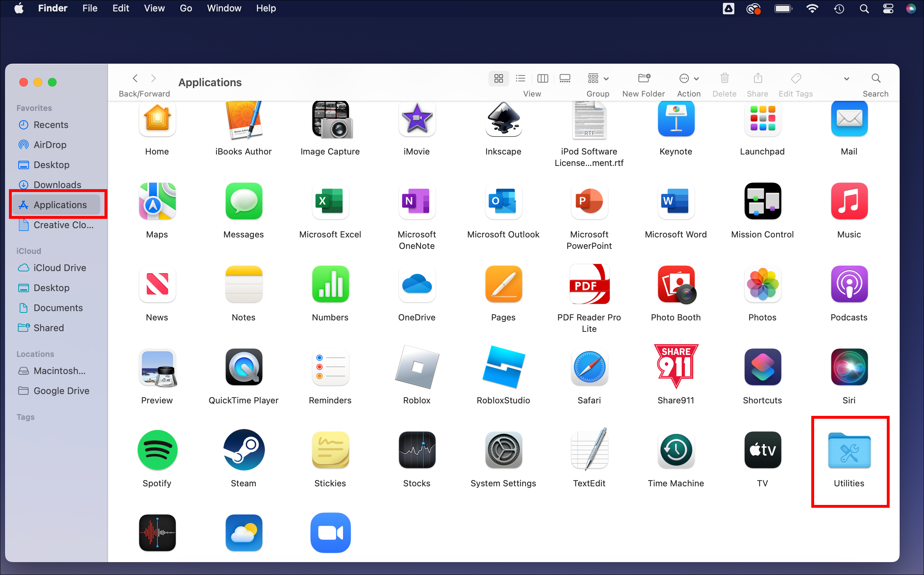Image resolution: width=924 pixels, height=575 pixels.
Task: Select the News app icon
Action: click(157, 284)
